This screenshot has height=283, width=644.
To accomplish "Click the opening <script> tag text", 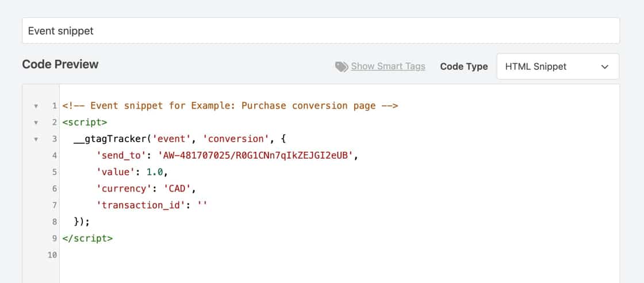I will pyautogui.click(x=85, y=123).
